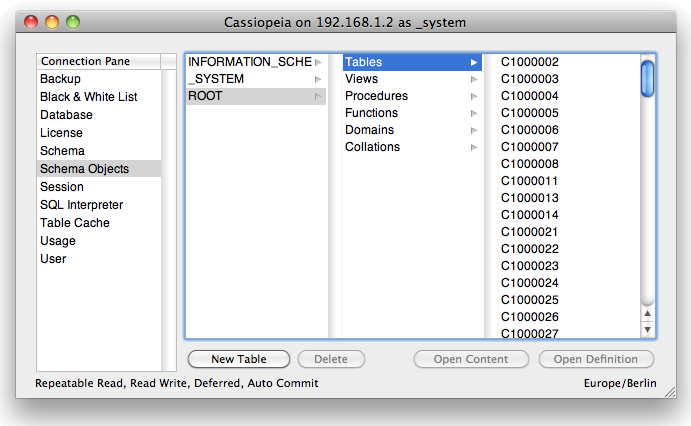Select the Collations category
The width and height of the screenshot is (691, 426).
tap(372, 147)
